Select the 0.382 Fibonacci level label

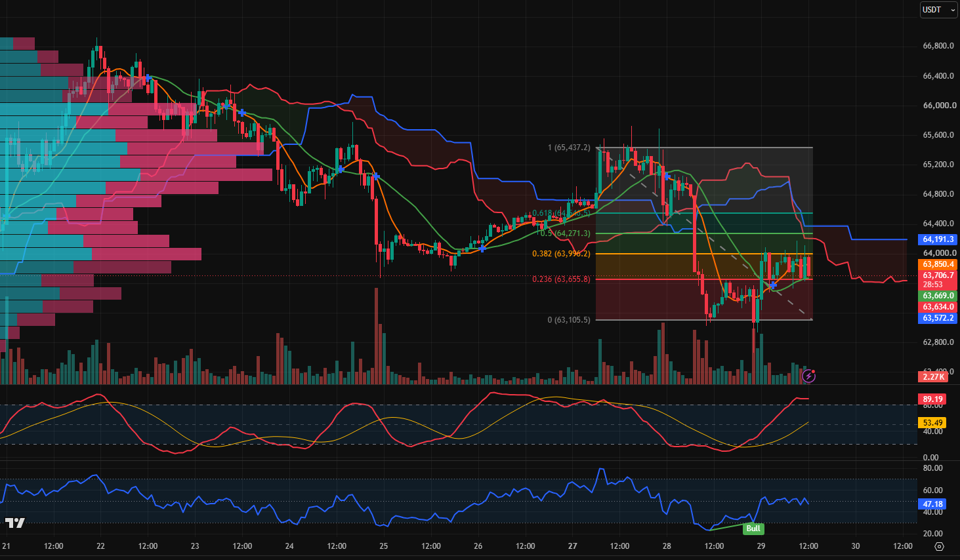[561, 254]
